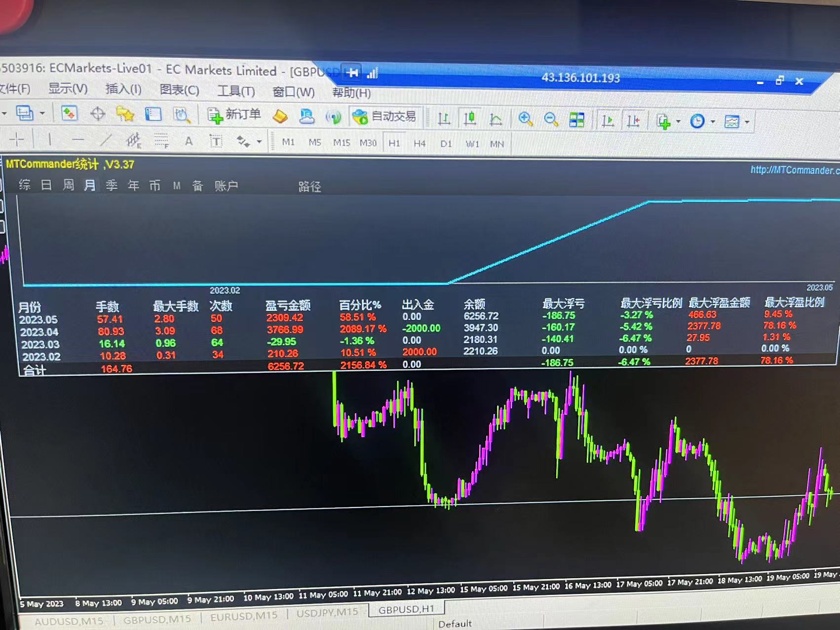
Task: Switch to MN timeframe
Action: [x=497, y=144]
